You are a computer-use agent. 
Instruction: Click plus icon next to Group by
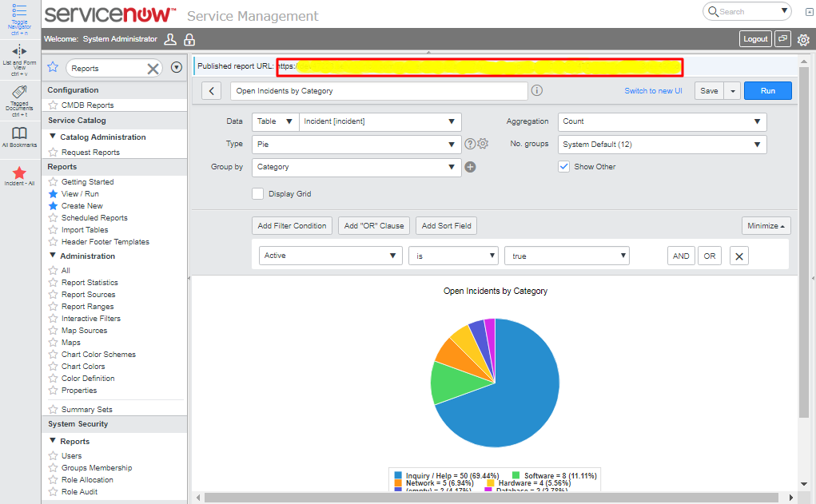pyautogui.click(x=471, y=167)
